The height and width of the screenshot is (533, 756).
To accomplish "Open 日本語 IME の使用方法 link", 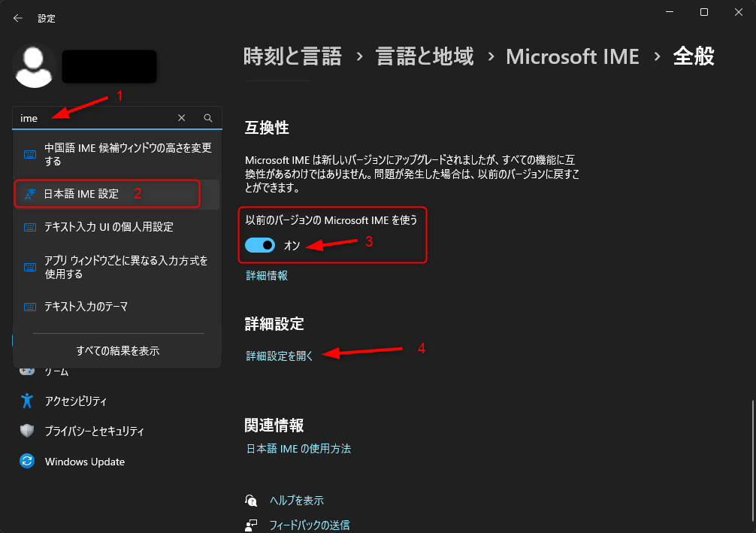I will (x=298, y=449).
